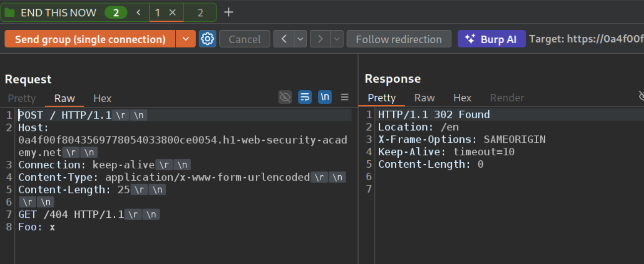Image resolution: width=644 pixels, height=264 pixels.
Task: Click the forward history arrow button
Action: [321, 39]
